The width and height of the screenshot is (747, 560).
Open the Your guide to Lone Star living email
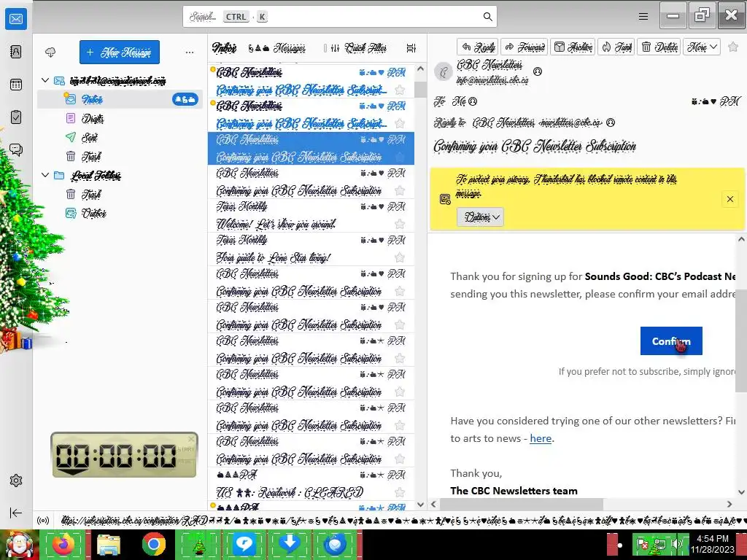click(311, 249)
